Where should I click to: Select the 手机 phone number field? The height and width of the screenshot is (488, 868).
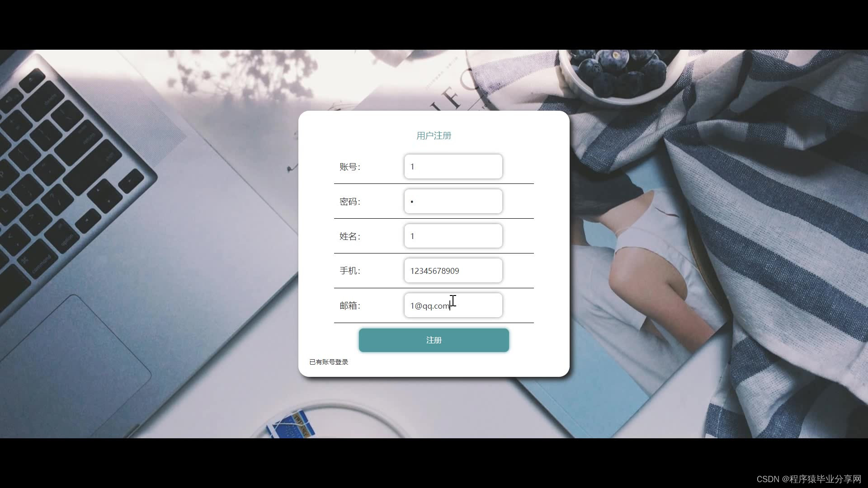click(453, 271)
